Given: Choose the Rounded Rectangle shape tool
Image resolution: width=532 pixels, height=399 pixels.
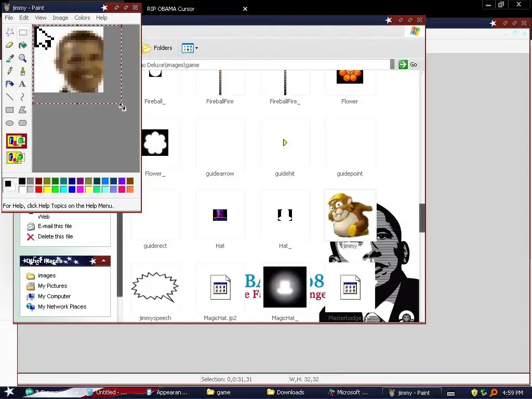Looking at the screenshot, I should pos(23,123).
